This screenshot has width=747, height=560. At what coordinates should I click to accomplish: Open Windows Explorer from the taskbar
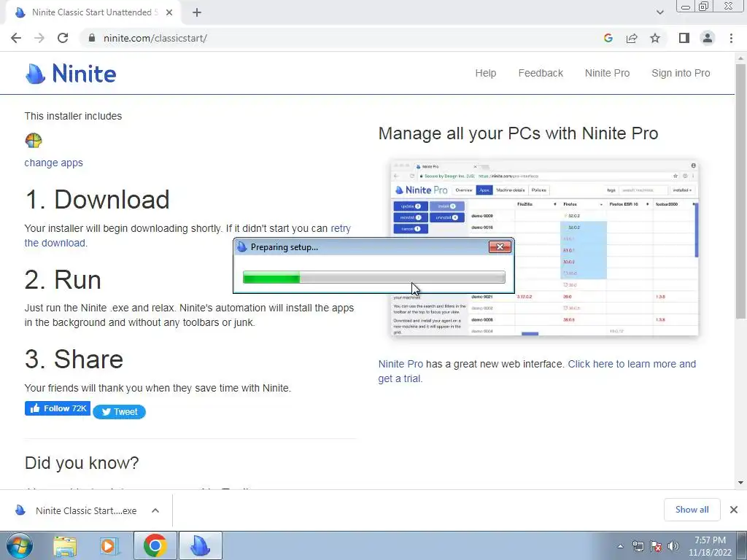pos(65,546)
